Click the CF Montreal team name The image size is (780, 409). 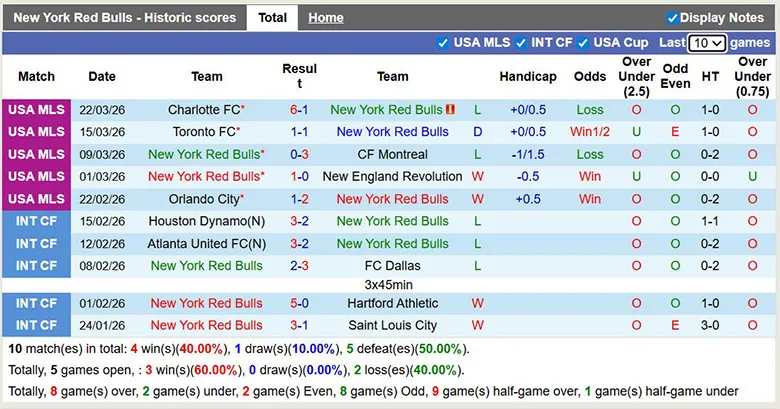tap(392, 154)
